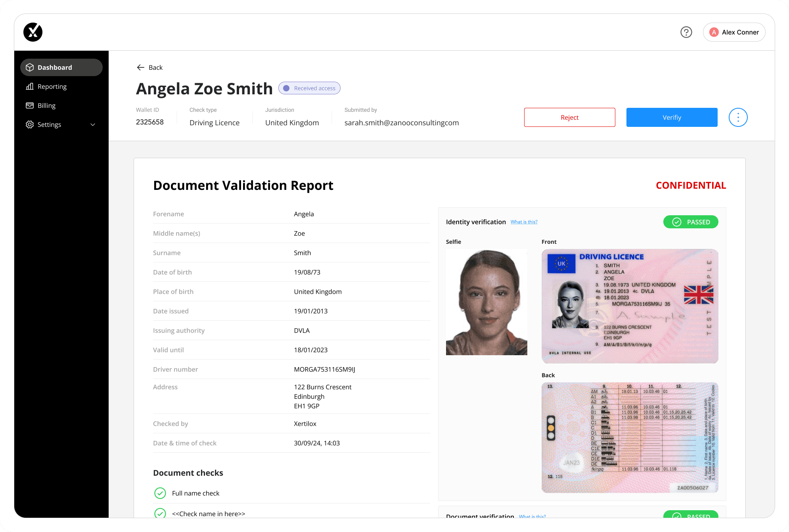
Task: Click the X logo in the header
Action: click(x=33, y=32)
